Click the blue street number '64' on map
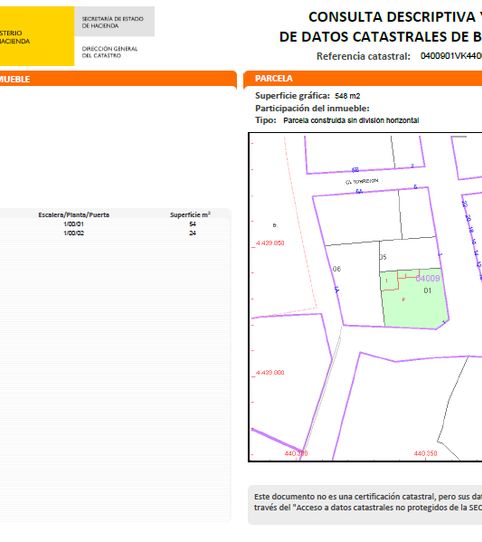Image resolution: width=482 pixels, height=542 pixels. tap(359, 191)
